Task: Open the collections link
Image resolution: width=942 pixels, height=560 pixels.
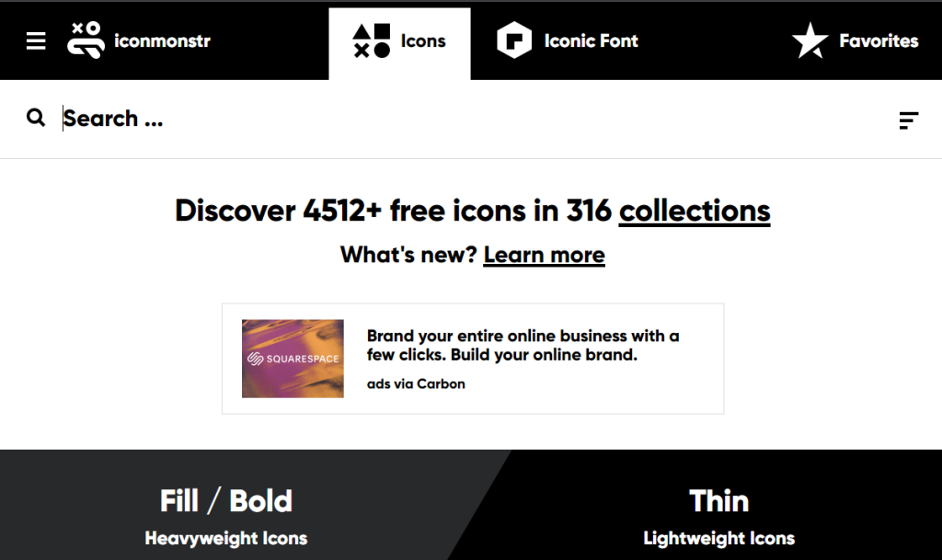Action: tap(695, 211)
